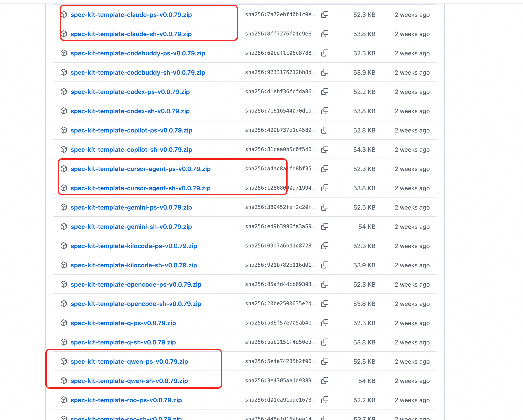Copy SHA256 for claude-ps zip
The height and width of the screenshot is (420, 523).
pos(325,14)
